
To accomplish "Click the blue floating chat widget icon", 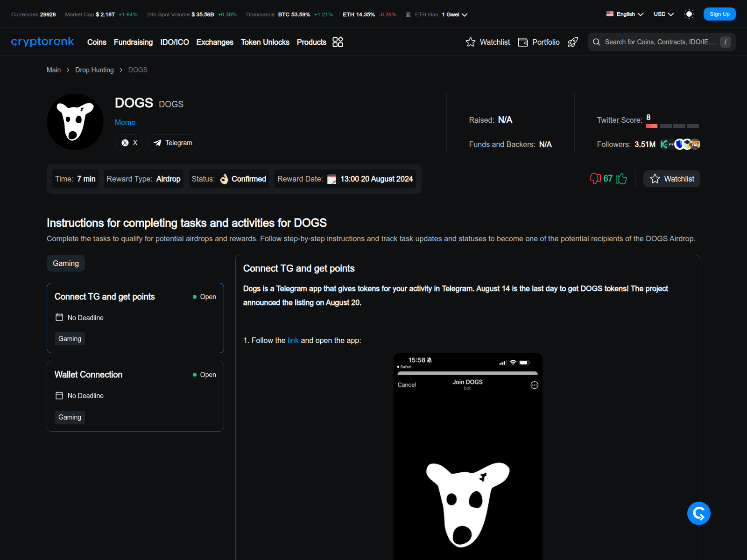I will (699, 513).
